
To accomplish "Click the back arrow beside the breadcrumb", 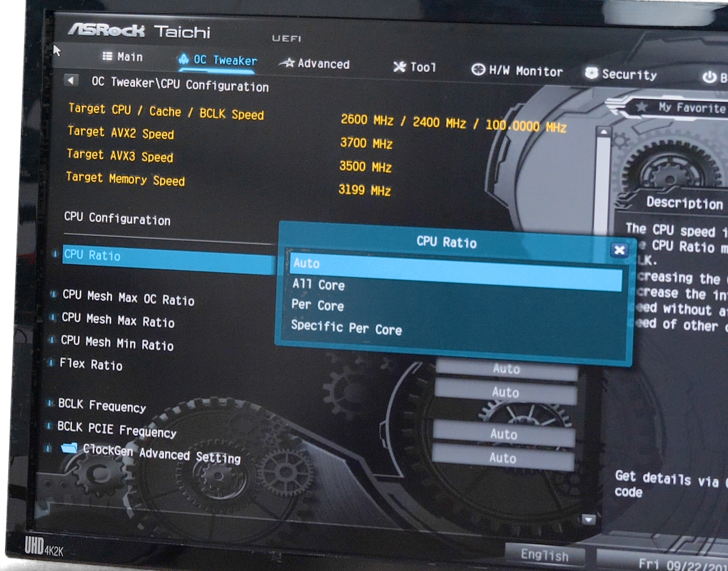I will pos(71,81).
